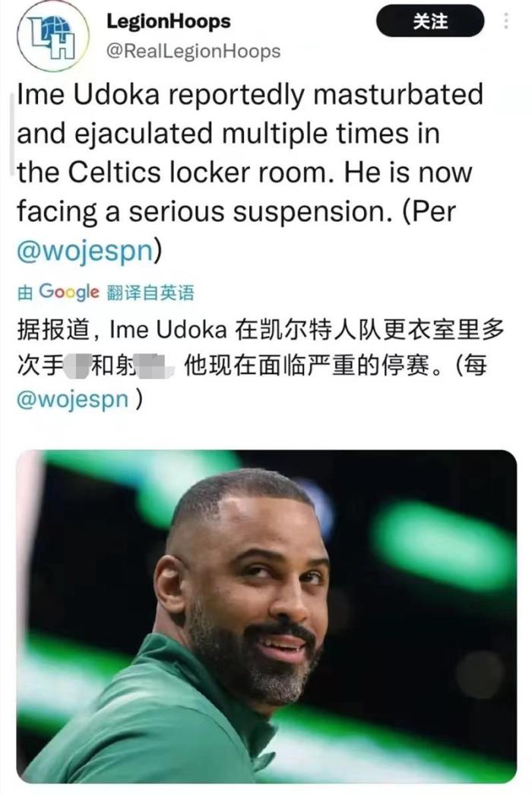Click the grey vertical bar beside the tweet text
Viewport: 532px width, 796px height.
(12, 134)
